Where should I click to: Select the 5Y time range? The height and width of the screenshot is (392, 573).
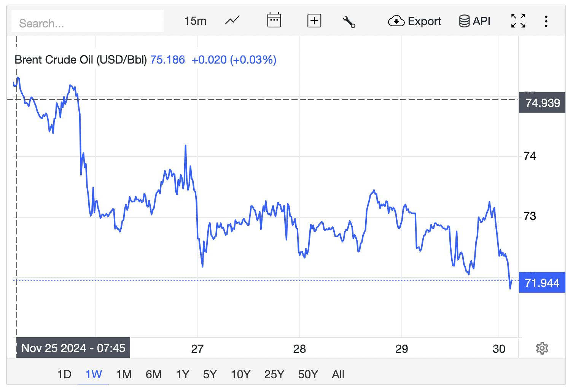pos(210,374)
